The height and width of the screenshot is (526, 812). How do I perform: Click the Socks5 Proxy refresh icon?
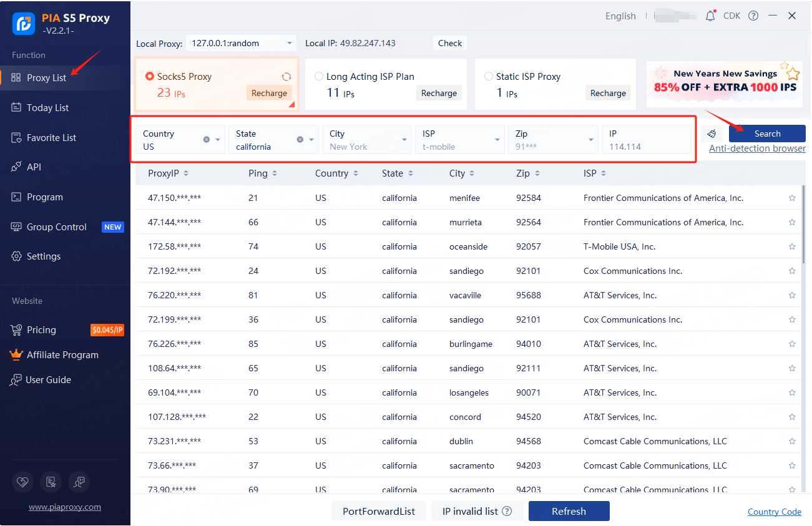point(286,77)
